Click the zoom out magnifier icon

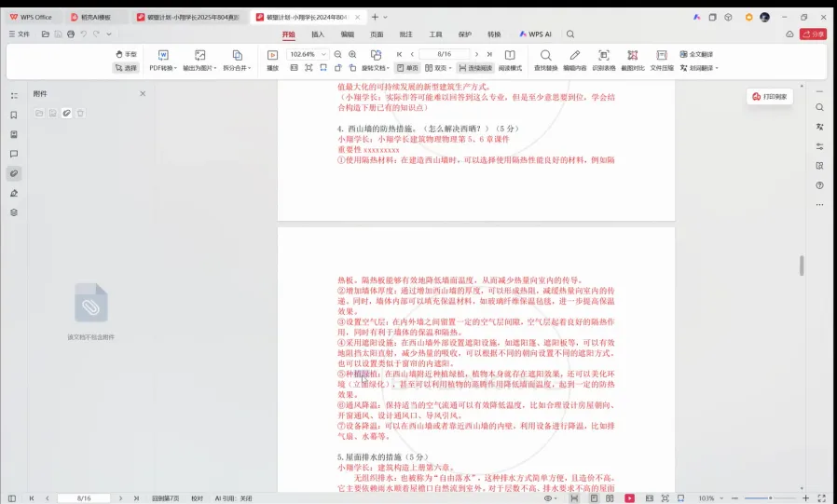click(x=338, y=54)
